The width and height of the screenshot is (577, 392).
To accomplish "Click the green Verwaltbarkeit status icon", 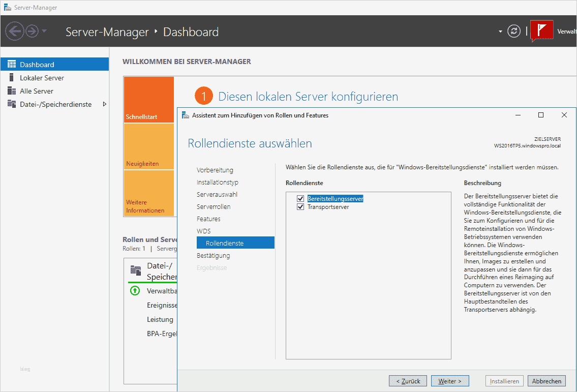I will pyautogui.click(x=135, y=291).
